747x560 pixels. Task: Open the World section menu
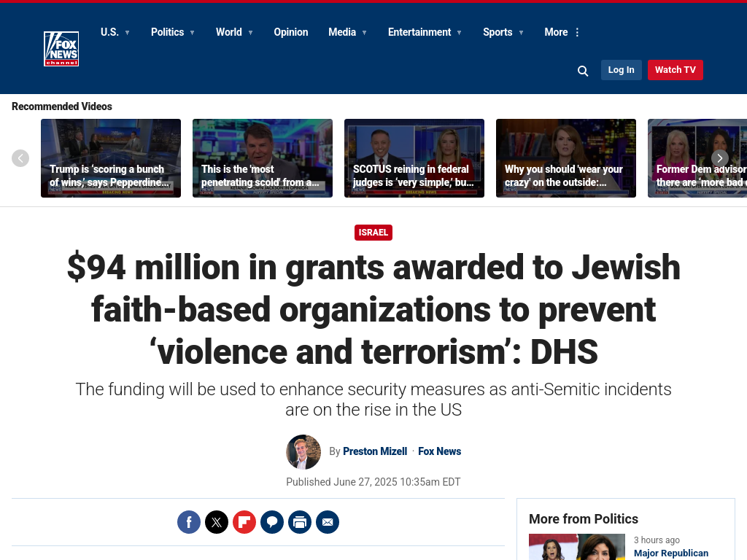(228, 32)
